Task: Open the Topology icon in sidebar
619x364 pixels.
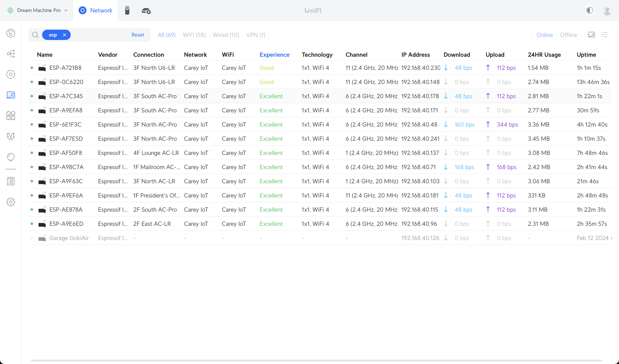Action: click(x=11, y=54)
